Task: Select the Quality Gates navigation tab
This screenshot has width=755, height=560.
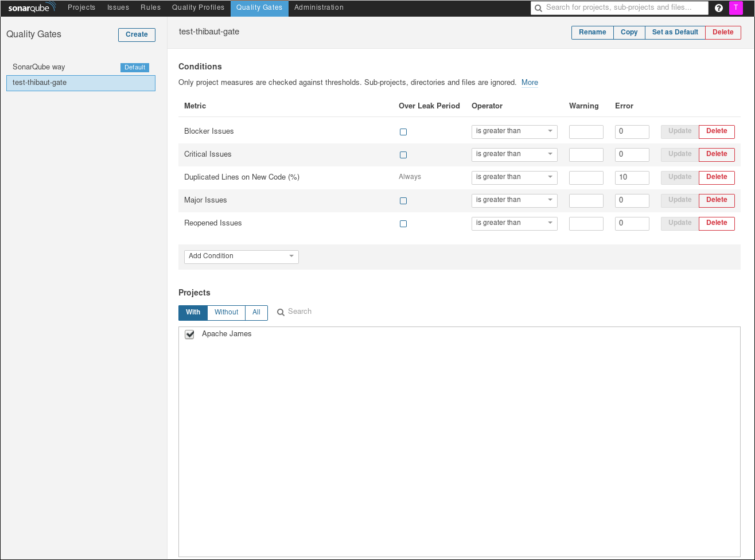Action: (x=259, y=8)
